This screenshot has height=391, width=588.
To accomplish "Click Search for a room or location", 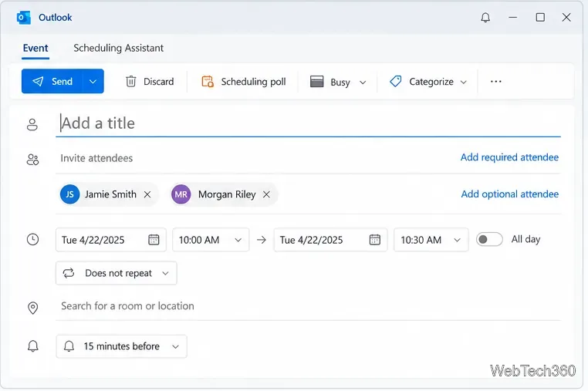I will 308,306.
